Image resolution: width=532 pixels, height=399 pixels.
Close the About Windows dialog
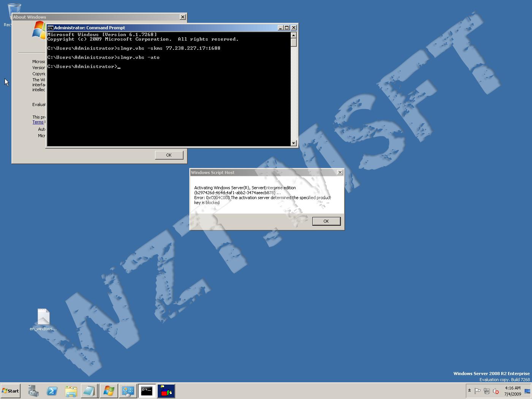pyautogui.click(x=183, y=17)
